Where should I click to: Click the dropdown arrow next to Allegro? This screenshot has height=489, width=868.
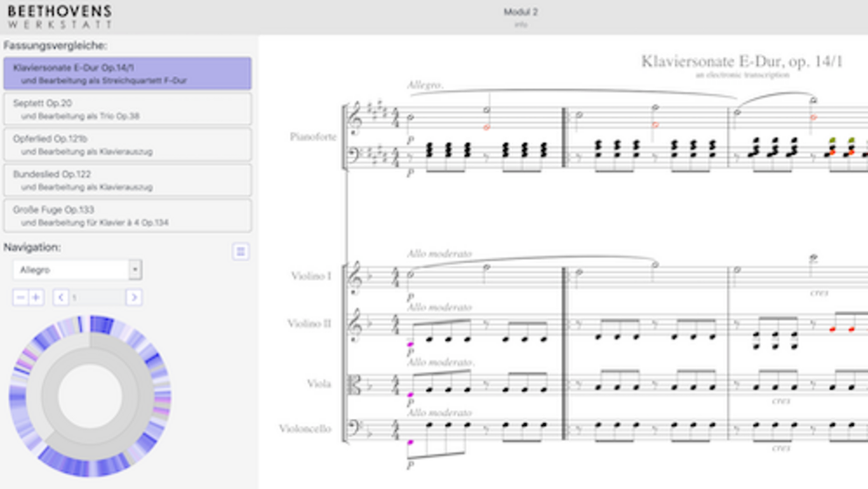click(x=135, y=270)
